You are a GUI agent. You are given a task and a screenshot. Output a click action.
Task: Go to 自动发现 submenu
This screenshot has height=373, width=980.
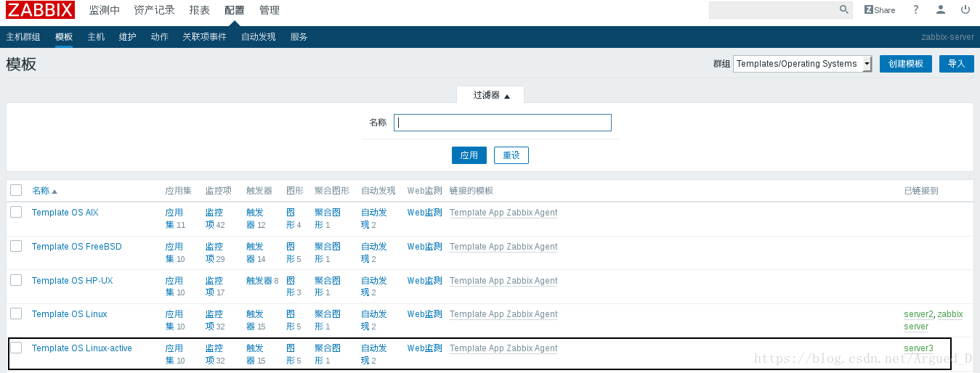tap(258, 37)
